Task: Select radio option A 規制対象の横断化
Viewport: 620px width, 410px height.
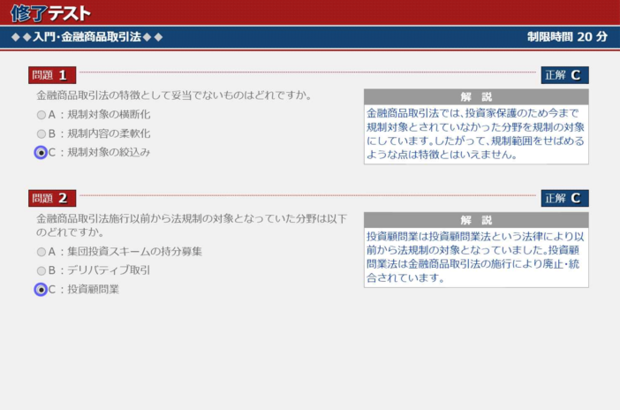Action: (x=41, y=115)
